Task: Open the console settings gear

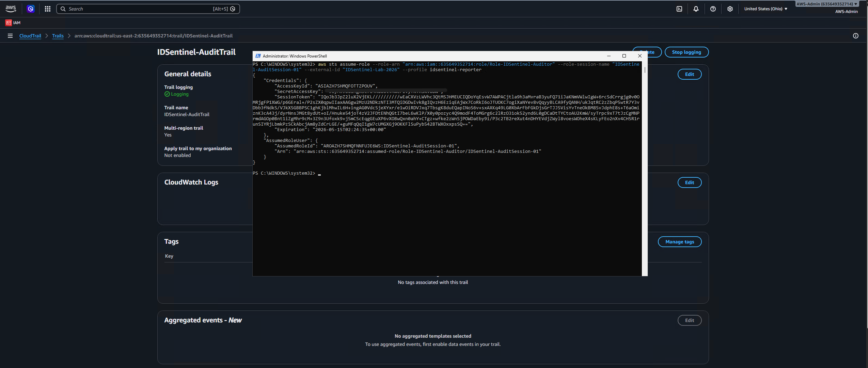Action: pyautogui.click(x=730, y=9)
